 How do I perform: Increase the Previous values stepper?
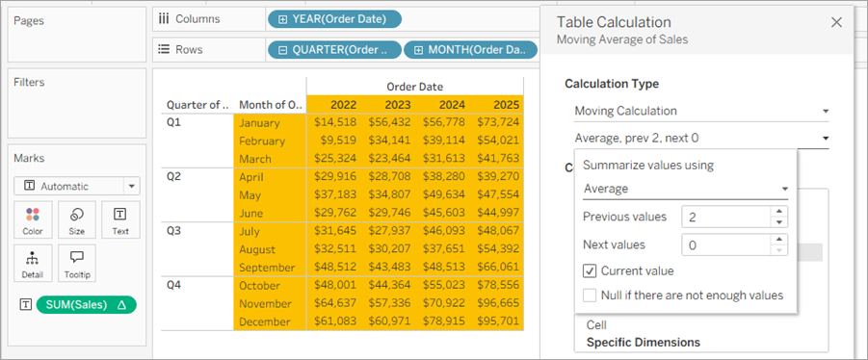[779, 211]
